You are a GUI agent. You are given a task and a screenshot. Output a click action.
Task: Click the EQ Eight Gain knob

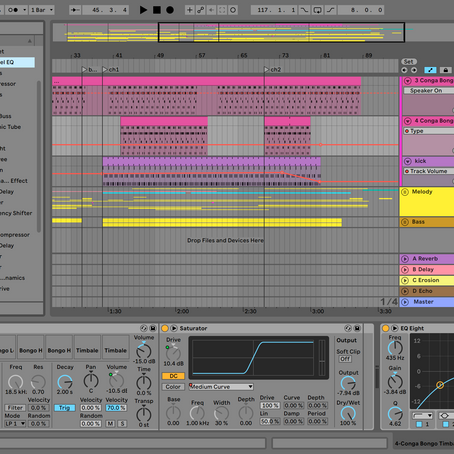(395, 381)
